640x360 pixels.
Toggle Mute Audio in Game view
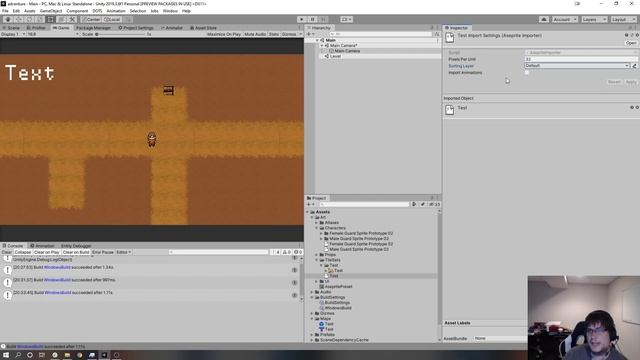point(255,34)
